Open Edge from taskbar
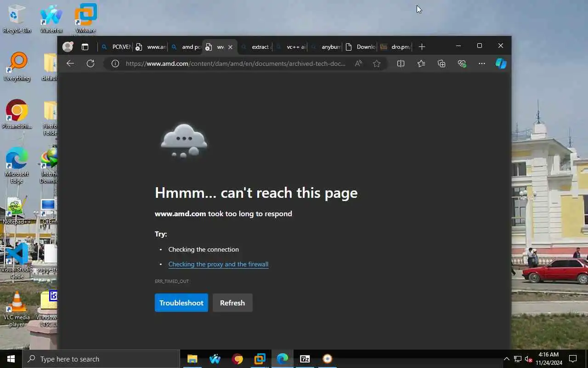The width and height of the screenshot is (588, 368). tap(283, 359)
